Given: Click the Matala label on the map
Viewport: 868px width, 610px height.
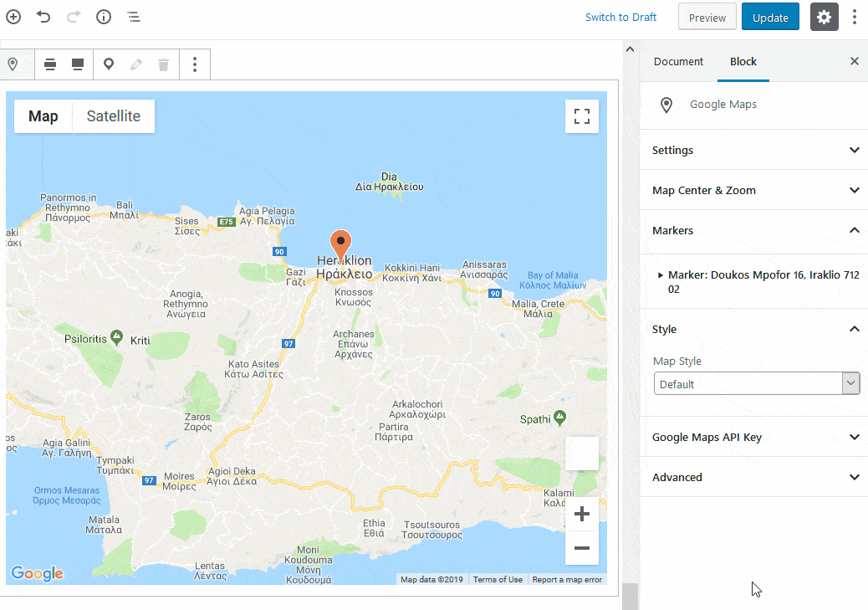Looking at the screenshot, I should point(104,525).
